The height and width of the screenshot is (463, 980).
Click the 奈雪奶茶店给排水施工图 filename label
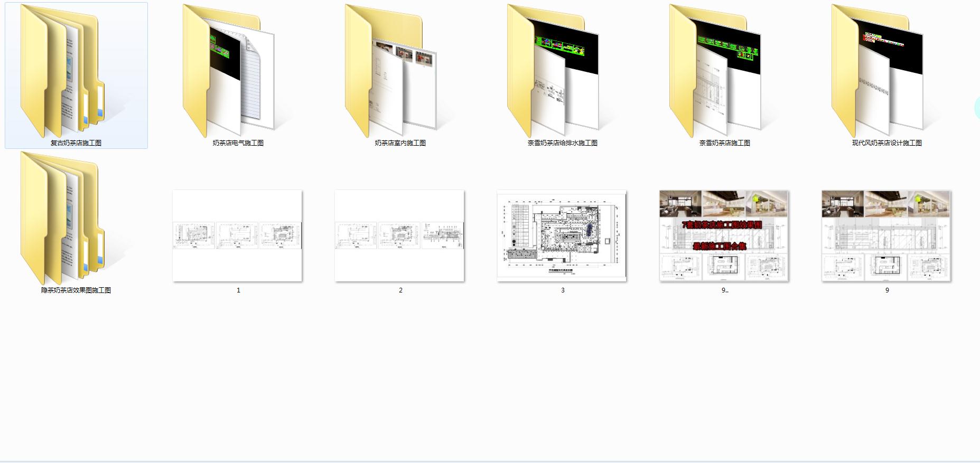[563, 143]
